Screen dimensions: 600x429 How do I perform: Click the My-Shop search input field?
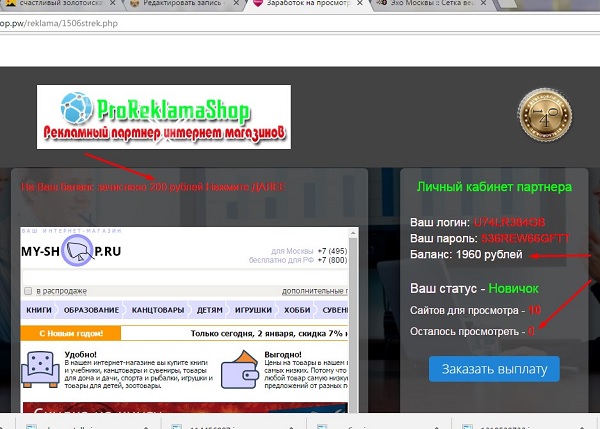point(185,277)
